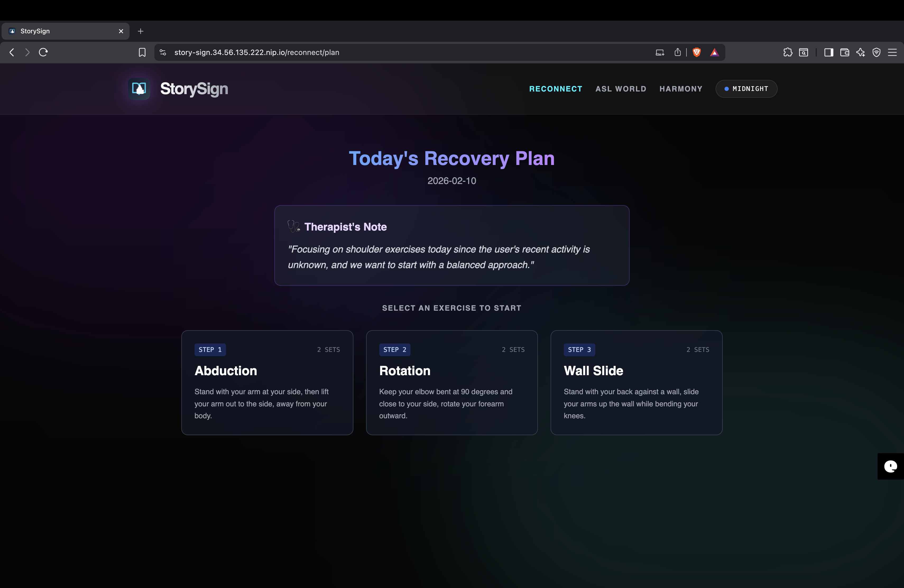
Task: Open Leo AI sparkle icon
Action: point(861,52)
